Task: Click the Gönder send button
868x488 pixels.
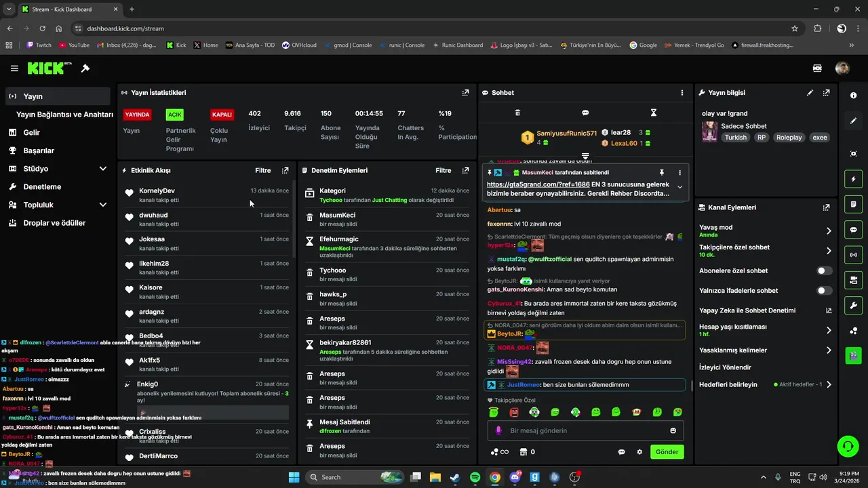Action: coord(667,452)
